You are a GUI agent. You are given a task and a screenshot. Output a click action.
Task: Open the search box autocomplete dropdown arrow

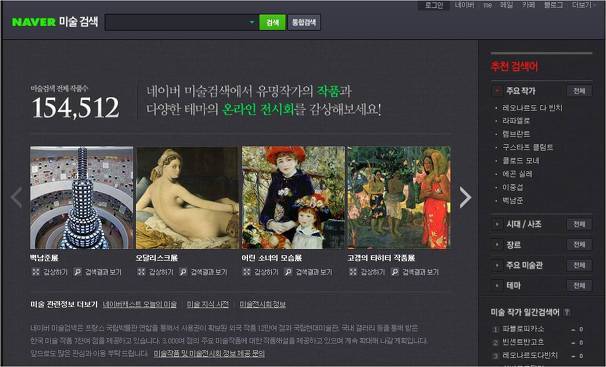pyautogui.click(x=252, y=22)
